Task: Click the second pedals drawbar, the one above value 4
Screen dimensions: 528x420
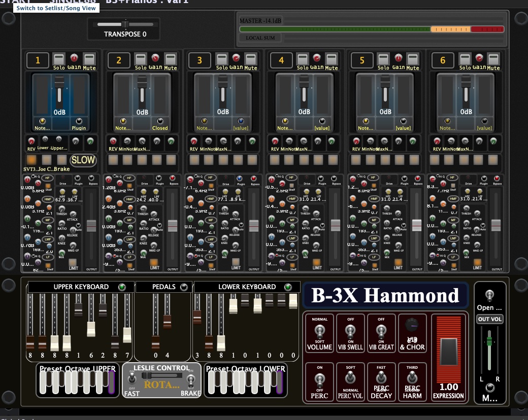Action: pos(167,321)
